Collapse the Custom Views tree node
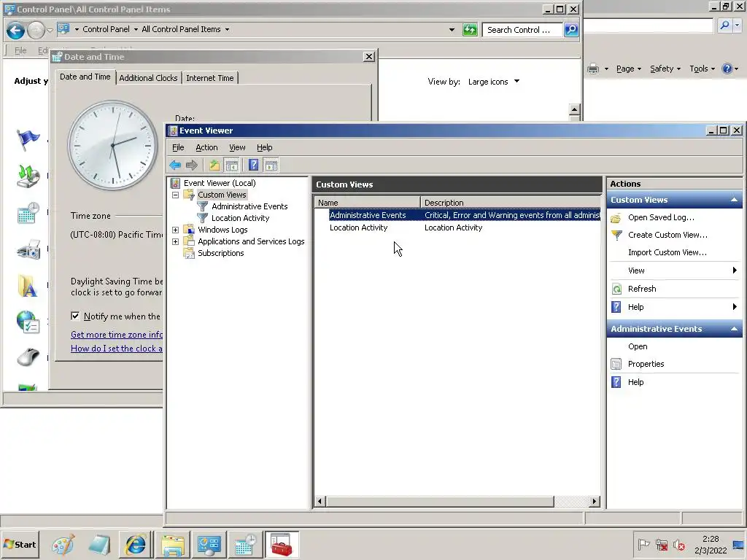The image size is (747, 560). (x=175, y=195)
